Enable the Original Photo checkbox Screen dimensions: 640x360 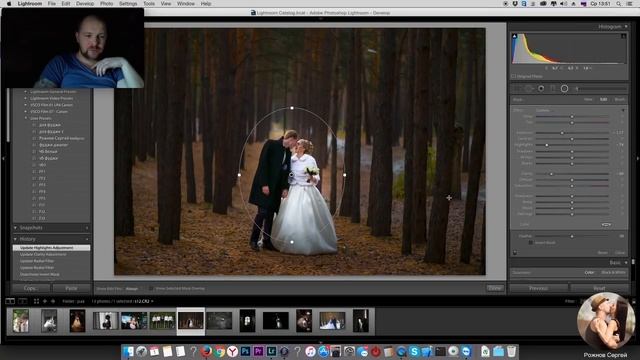click(514, 76)
